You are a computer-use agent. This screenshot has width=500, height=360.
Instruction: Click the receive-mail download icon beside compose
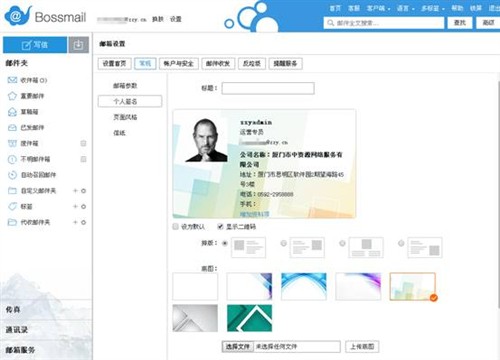pyautogui.click(x=78, y=45)
